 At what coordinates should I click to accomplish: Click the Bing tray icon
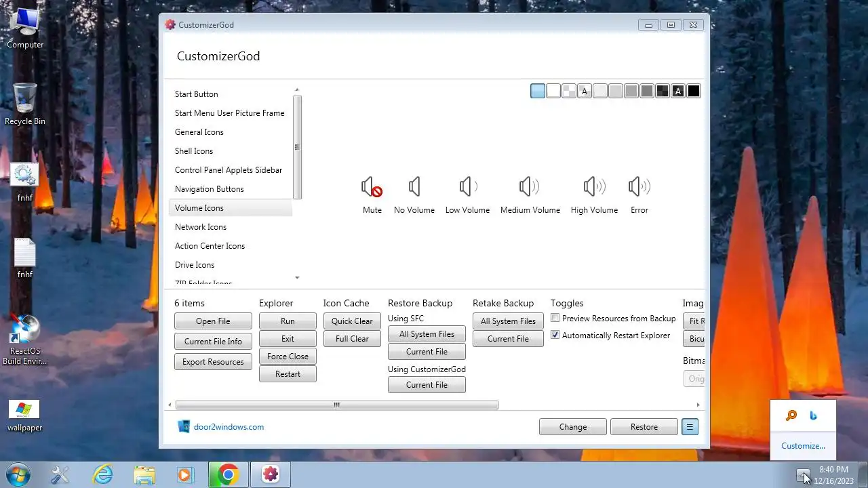(x=814, y=415)
